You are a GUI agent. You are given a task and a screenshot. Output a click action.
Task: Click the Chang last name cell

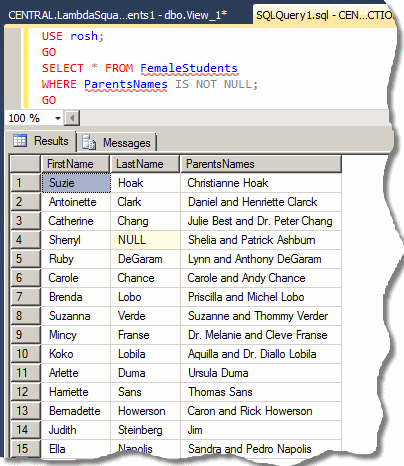point(145,221)
